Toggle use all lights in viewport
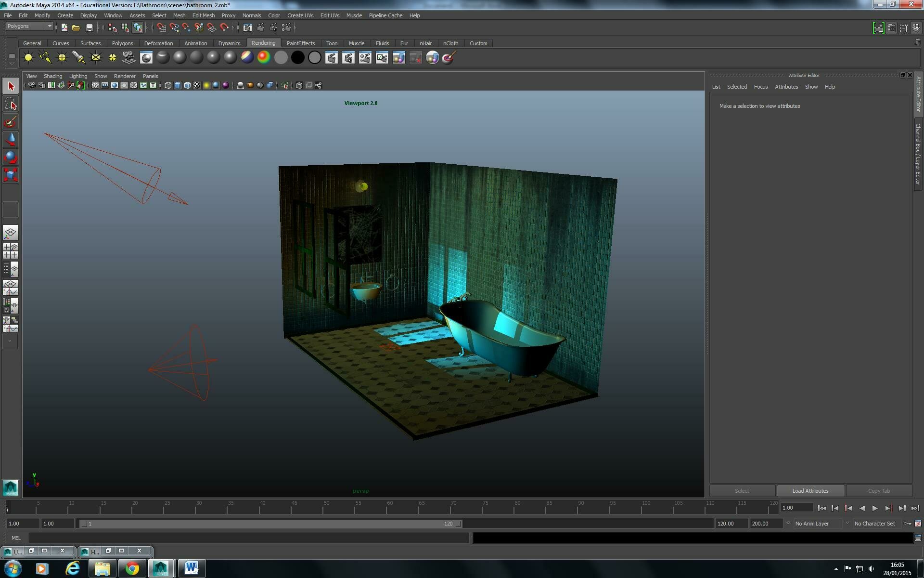The height and width of the screenshot is (578, 924). tap(206, 85)
